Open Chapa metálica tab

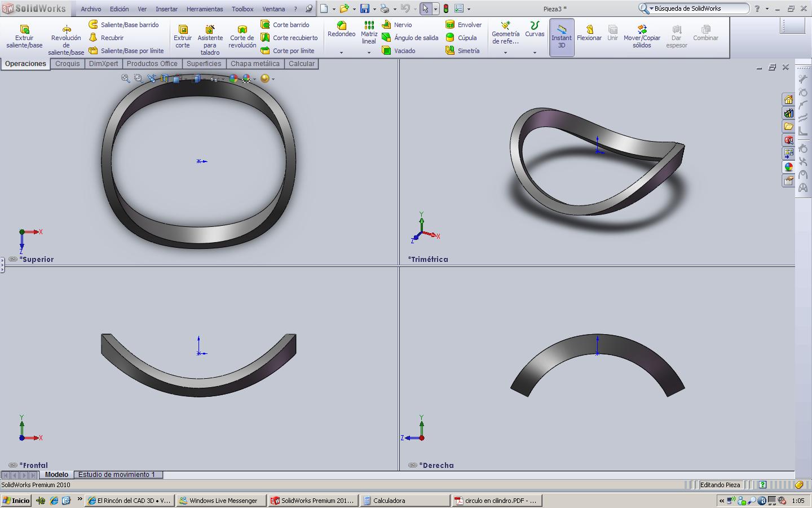(x=255, y=64)
